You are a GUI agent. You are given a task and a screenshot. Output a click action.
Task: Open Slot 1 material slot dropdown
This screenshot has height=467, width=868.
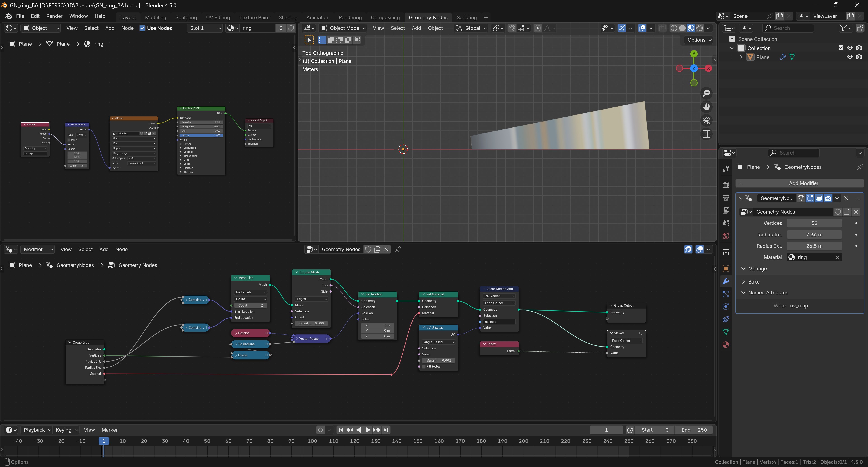coord(205,28)
